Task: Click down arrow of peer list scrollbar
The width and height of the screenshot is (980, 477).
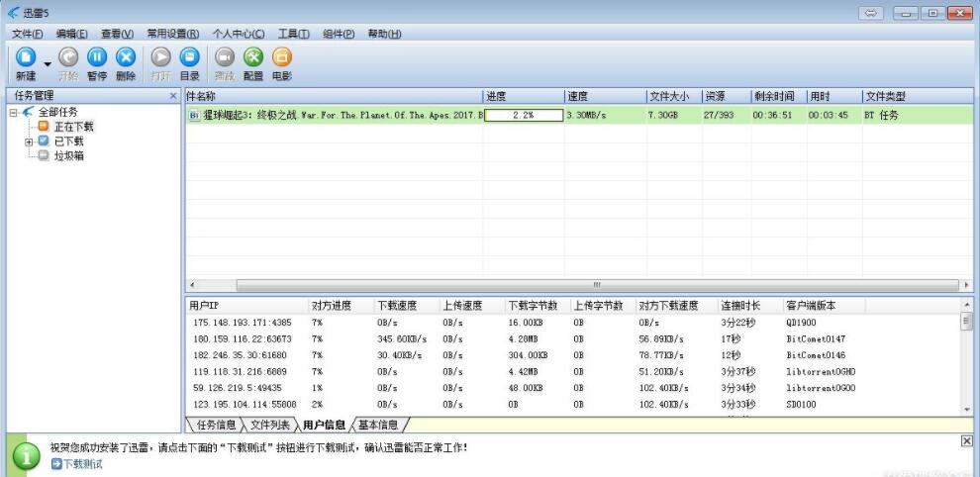Action: point(967,409)
